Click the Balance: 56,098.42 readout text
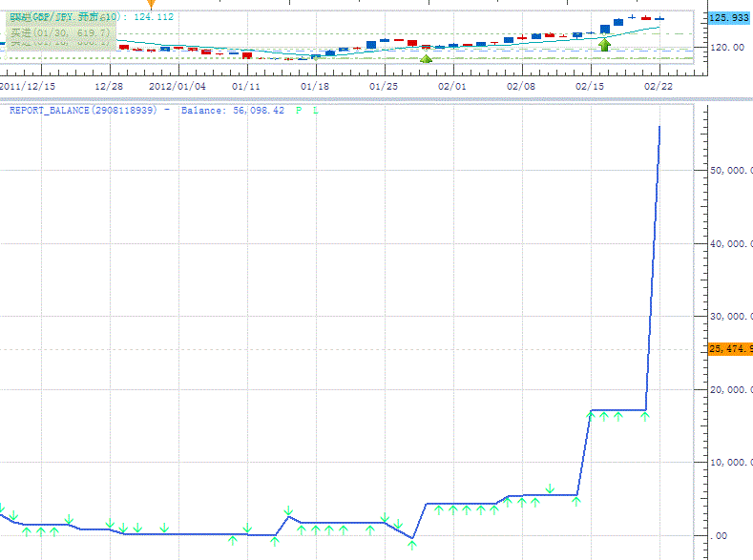753x560 pixels. [232, 111]
